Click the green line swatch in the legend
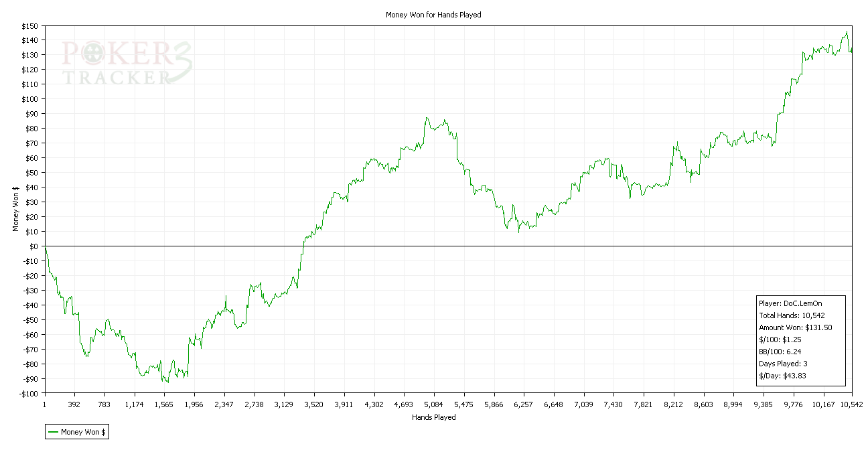The width and height of the screenshot is (868, 450). (53, 433)
